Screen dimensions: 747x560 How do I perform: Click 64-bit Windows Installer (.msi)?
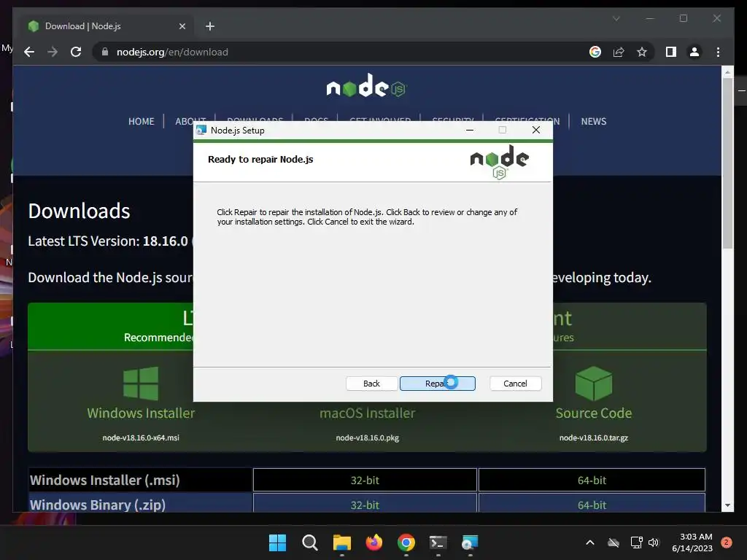point(592,480)
